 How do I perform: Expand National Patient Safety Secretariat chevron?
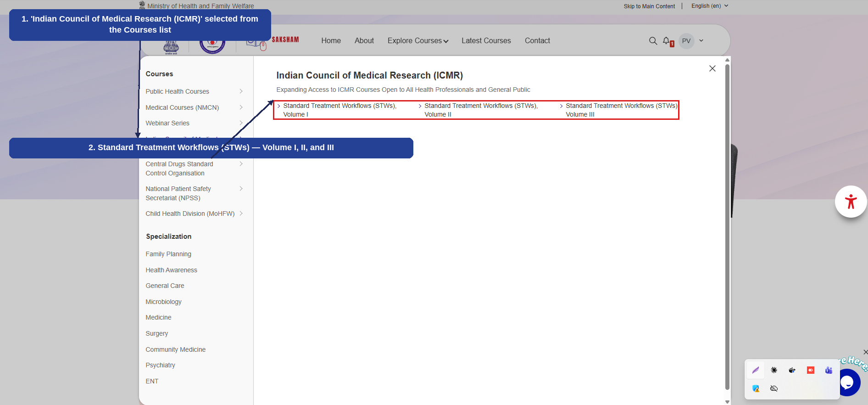tap(241, 189)
